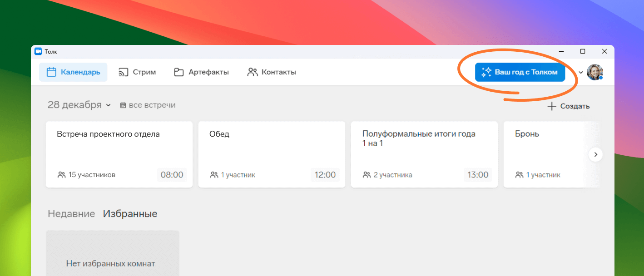Close the Толк window
The width and height of the screenshot is (644, 276).
point(604,51)
